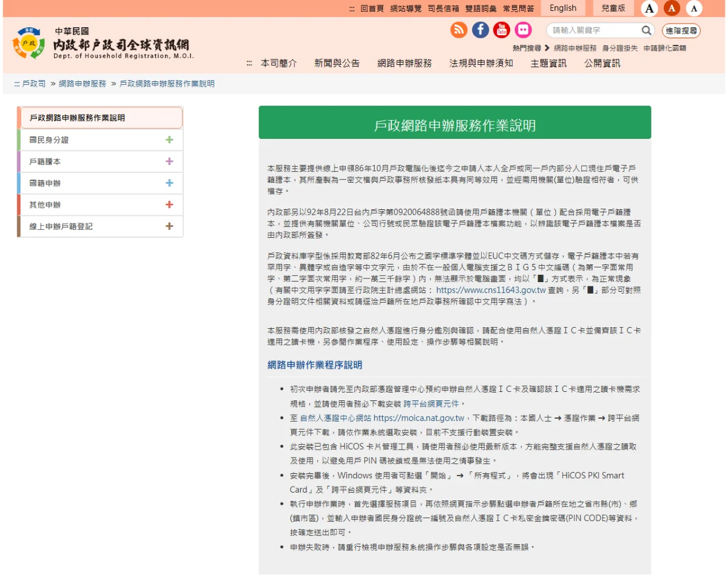Screen dimensions: 728x580
Task: Open the Flickr photo icon
Action: (x=523, y=30)
